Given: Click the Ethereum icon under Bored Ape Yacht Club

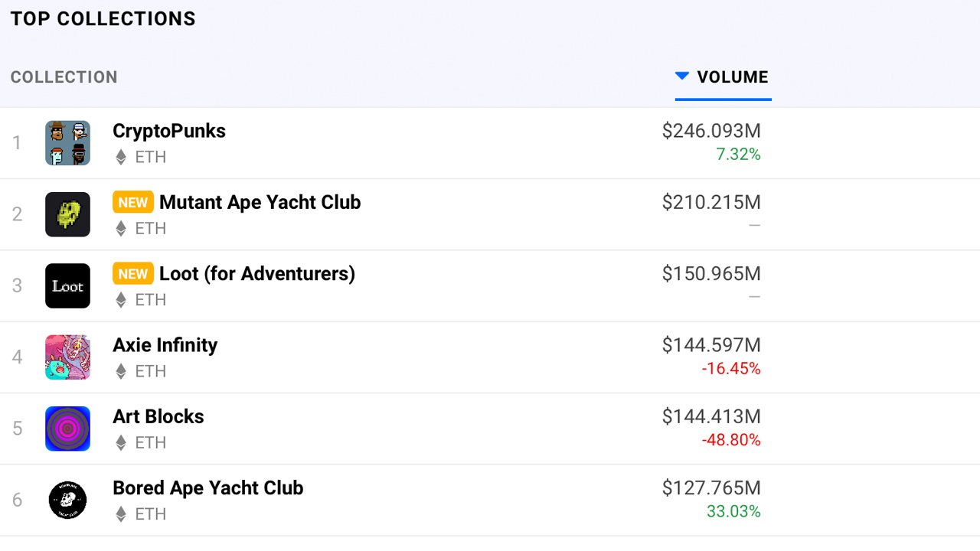Looking at the screenshot, I should coord(120,514).
